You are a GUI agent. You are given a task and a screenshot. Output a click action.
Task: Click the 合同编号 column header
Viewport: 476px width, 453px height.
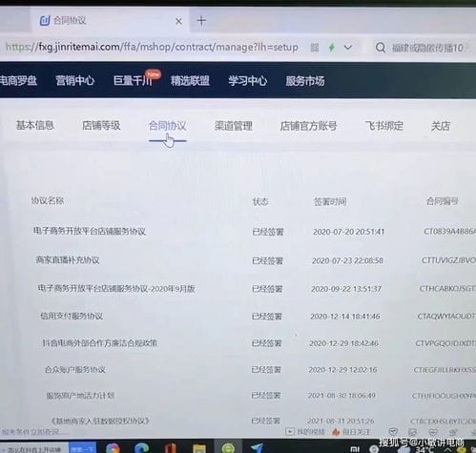pos(442,201)
